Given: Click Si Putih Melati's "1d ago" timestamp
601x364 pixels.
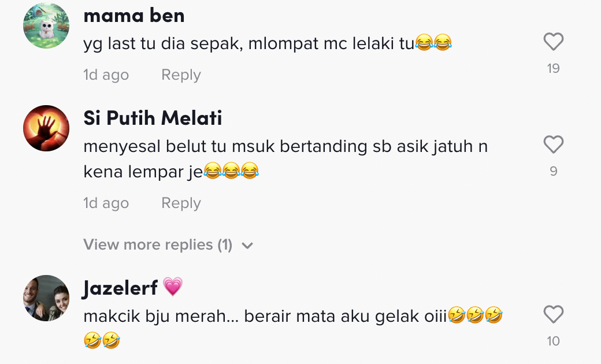Looking at the screenshot, I should pos(106,203).
